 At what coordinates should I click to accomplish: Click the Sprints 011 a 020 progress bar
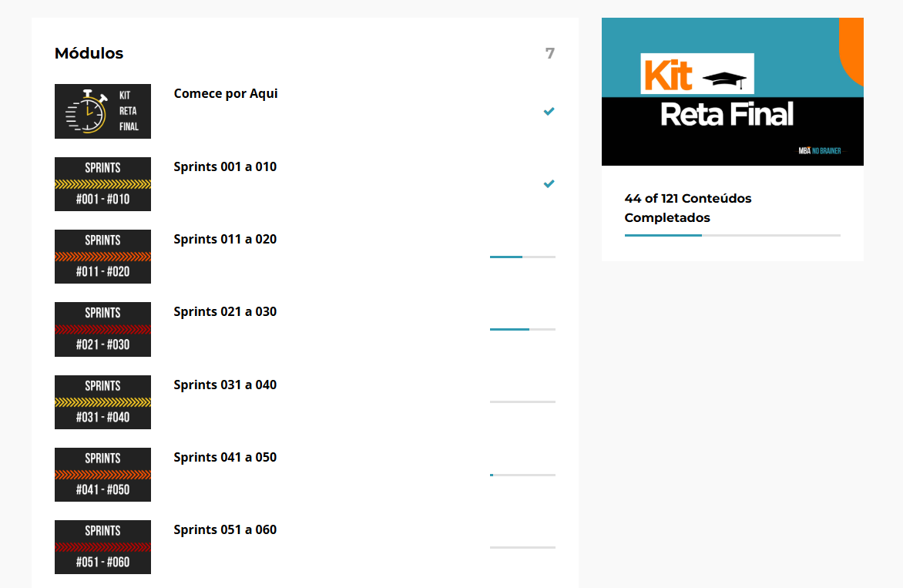coord(522,257)
